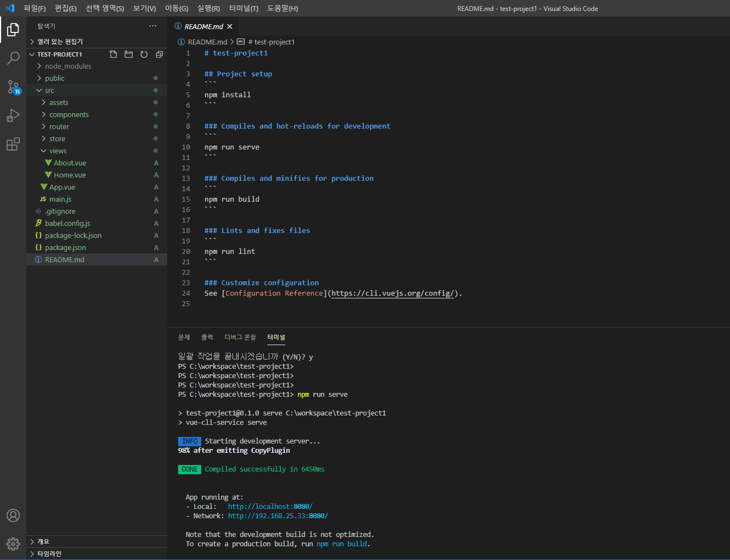Click 'Compiled successfully in 6450ms' terminal text

pyautogui.click(x=264, y=469)
